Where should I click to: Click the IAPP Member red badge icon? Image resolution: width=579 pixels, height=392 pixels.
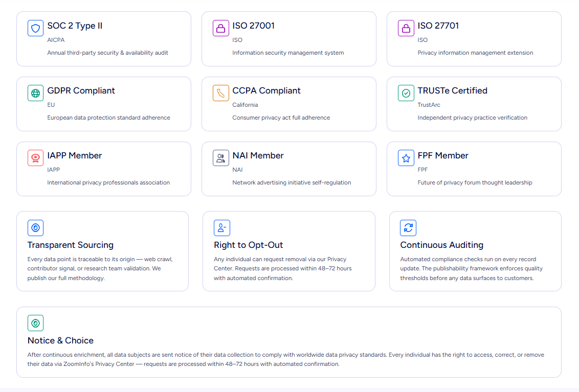tap(35, 158)
